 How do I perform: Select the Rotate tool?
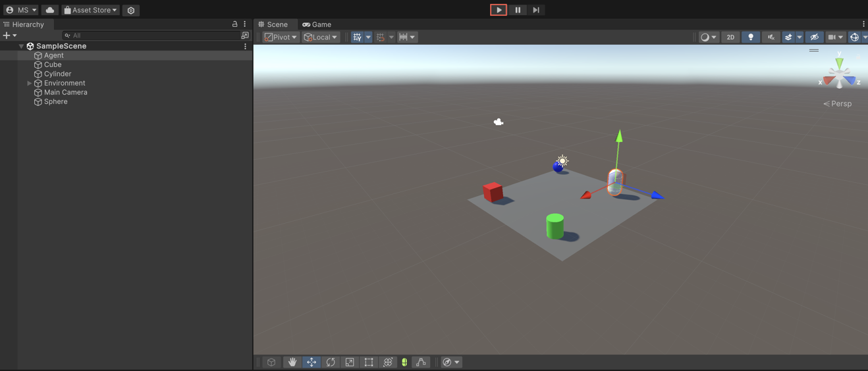pos(331,362)
